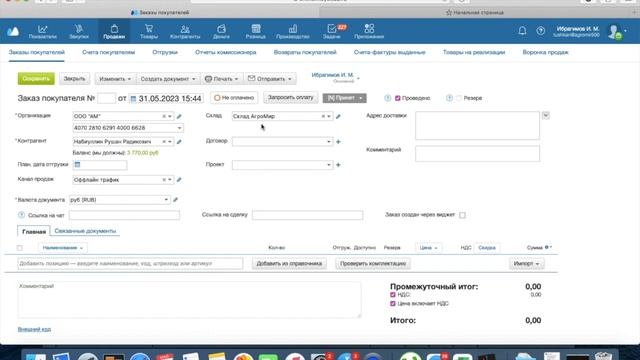The height and width of the screenshot is (360, 640).
Task: Edit Склад with its pencil icon
Action: pos(338,116)
